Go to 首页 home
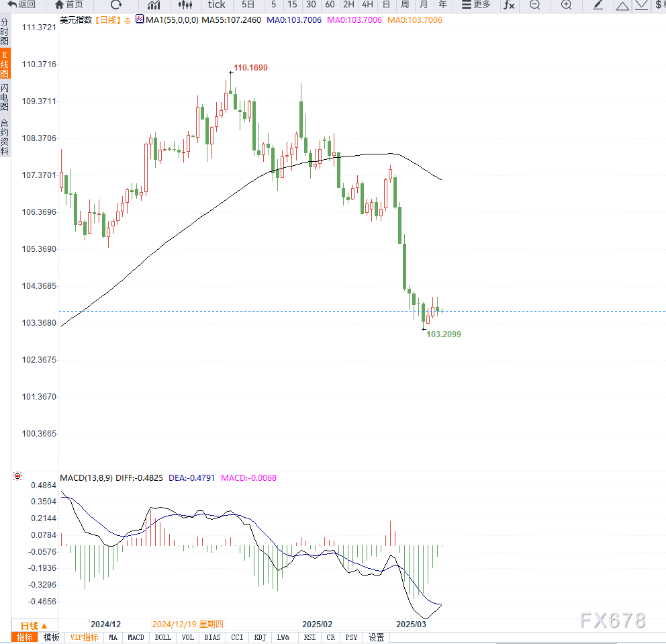Image resolution: width=666 pixels, height=644 pixels. [69, 5]
